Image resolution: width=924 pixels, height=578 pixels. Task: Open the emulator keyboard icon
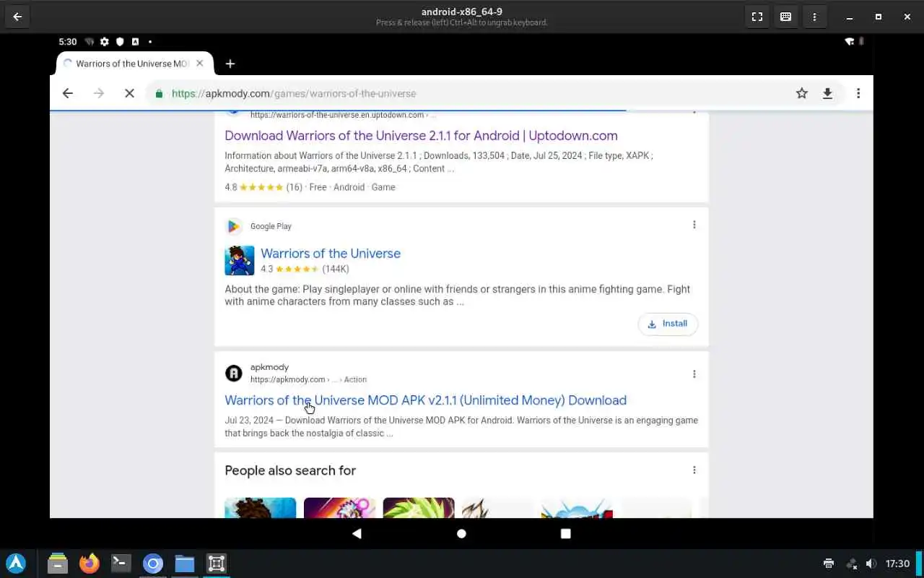coord(786,17)
